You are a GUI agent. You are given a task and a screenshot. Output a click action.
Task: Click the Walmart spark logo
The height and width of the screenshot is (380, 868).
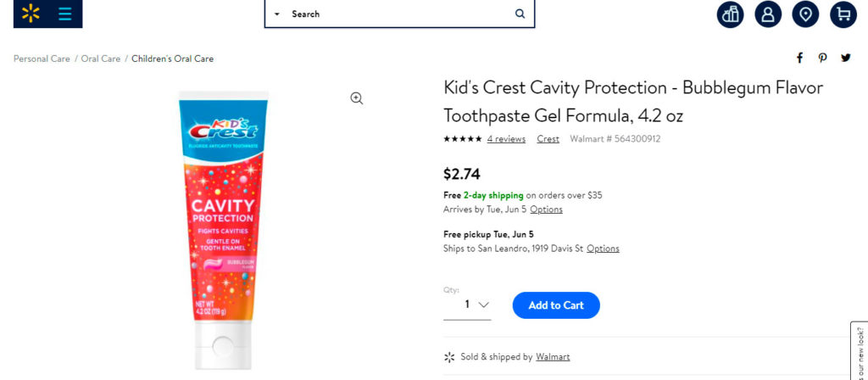pyautogui.click(x=31, y=14)
